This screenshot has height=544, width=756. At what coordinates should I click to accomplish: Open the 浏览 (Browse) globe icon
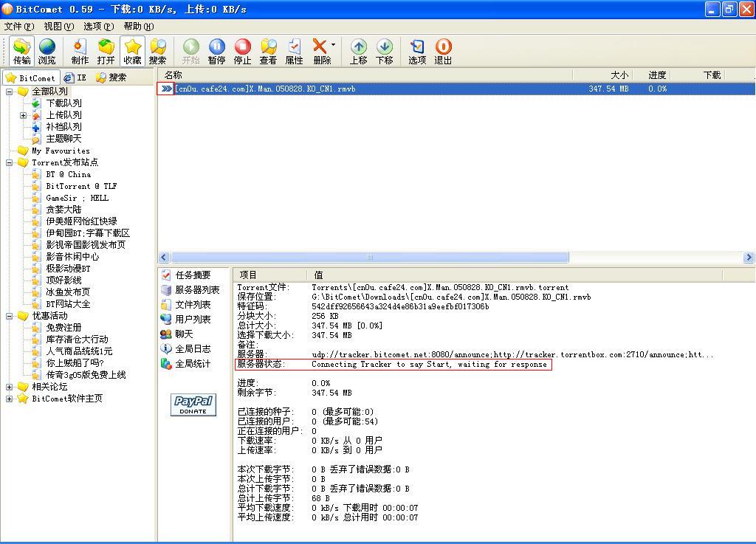(x=47, y=51)
